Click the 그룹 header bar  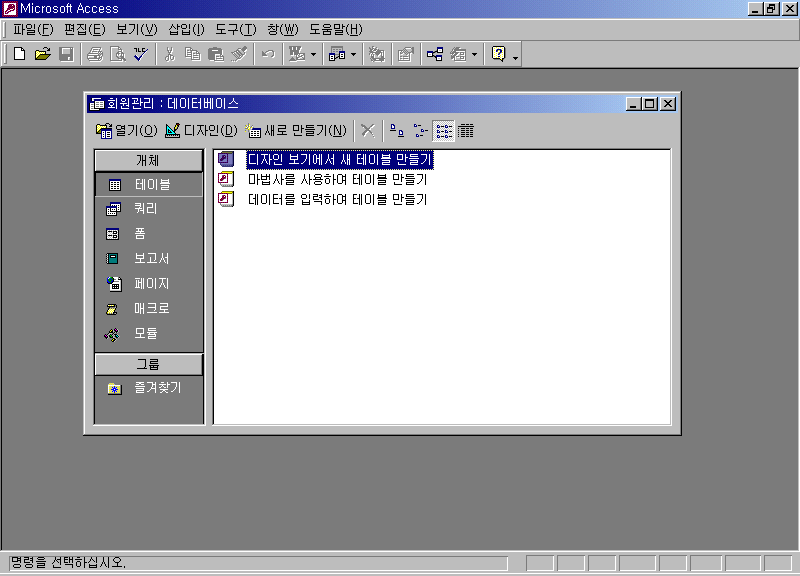tap(148, 364)
